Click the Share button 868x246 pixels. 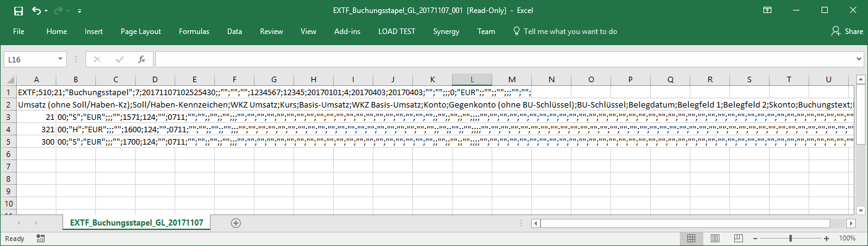point(848,32)
